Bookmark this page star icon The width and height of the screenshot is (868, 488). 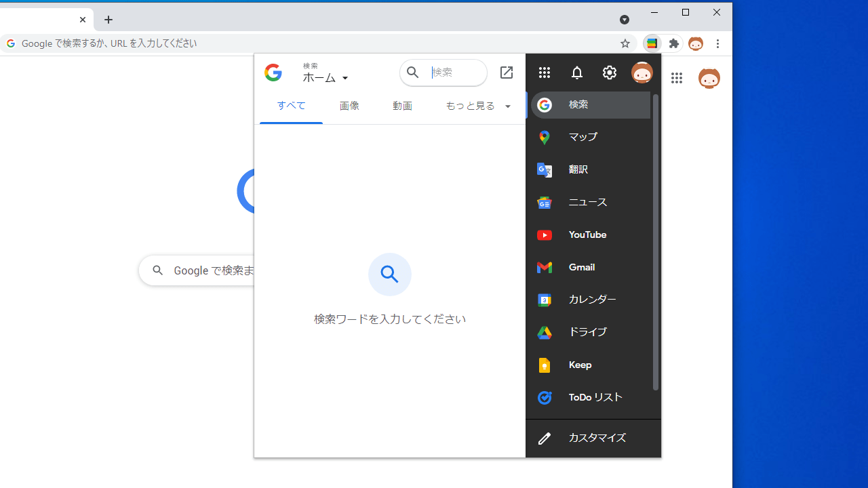tap(625, 43)
